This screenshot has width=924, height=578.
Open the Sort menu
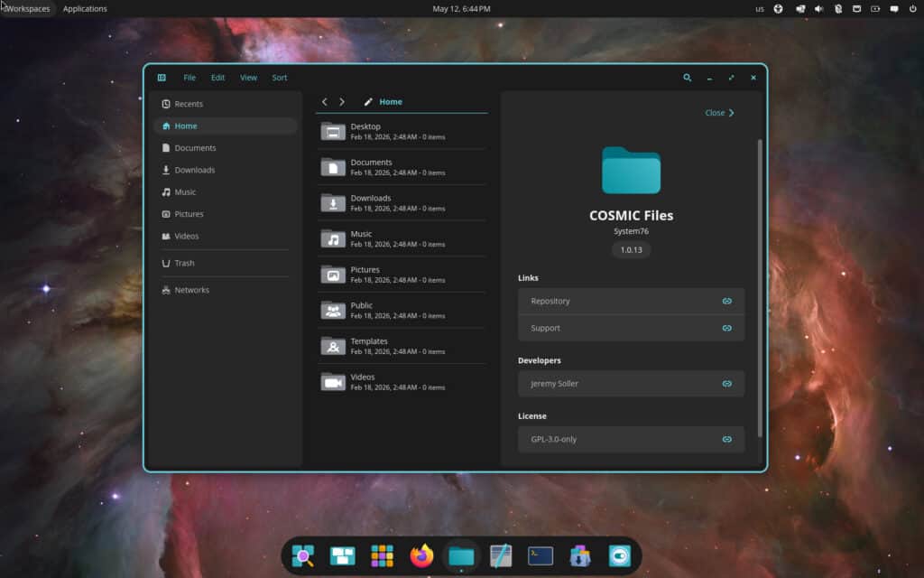pyautogui.click(x=280, y=78)
